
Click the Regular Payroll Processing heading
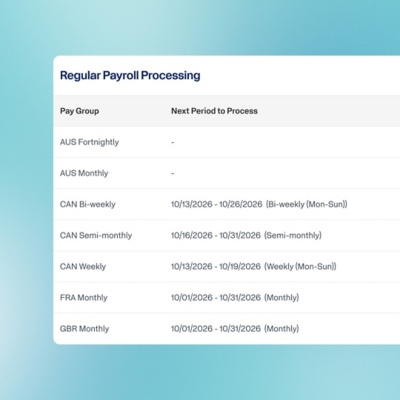(130, 75)
